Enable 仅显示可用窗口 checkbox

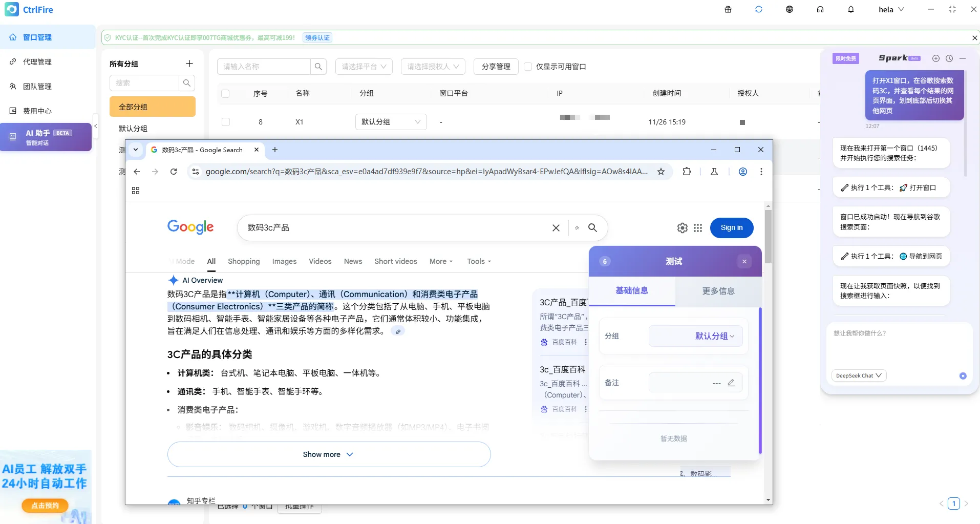(528, 67)
